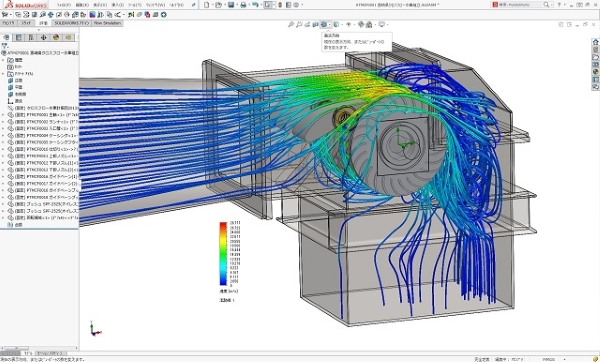This screenshot has height=362, width=600.
Task: Open the Display Style dropdown arrow
Action: point(341,24)
